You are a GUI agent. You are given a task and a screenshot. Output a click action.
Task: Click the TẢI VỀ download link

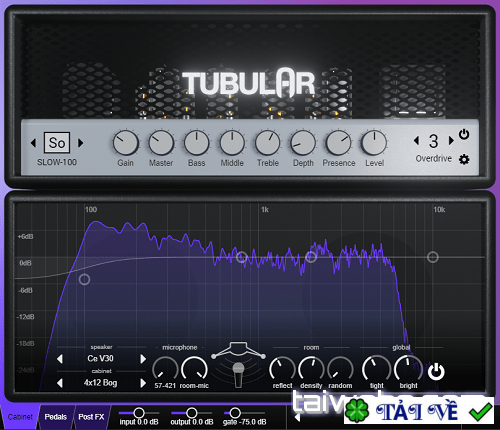tap(417, 411)
